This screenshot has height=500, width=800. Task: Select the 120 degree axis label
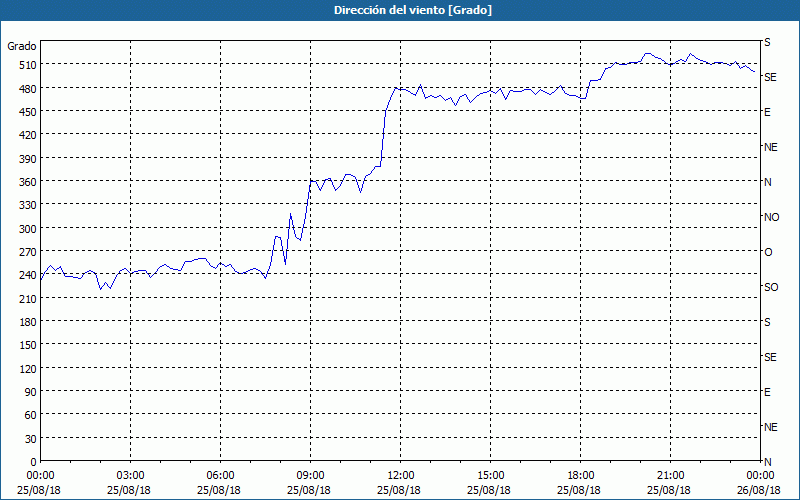coord(29,369)
